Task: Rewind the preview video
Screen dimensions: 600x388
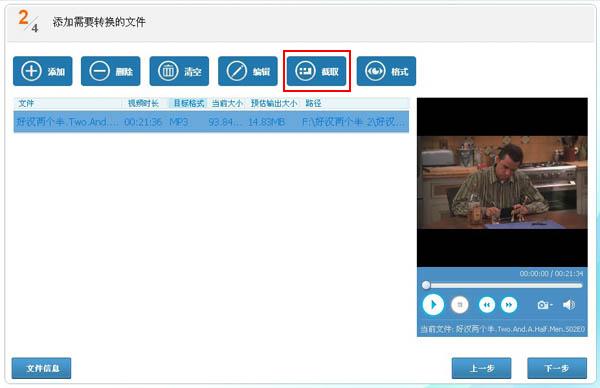Action: (x=487, y=305)
